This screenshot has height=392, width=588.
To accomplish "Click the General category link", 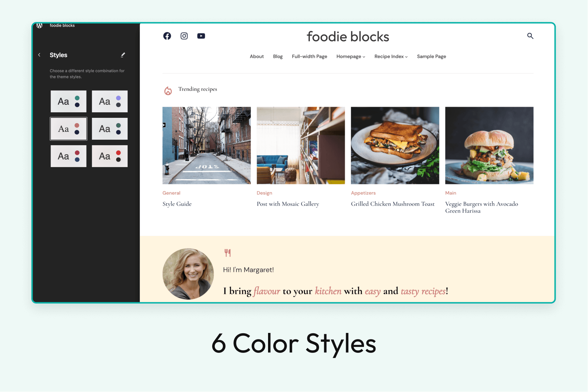I will (171, 193).
